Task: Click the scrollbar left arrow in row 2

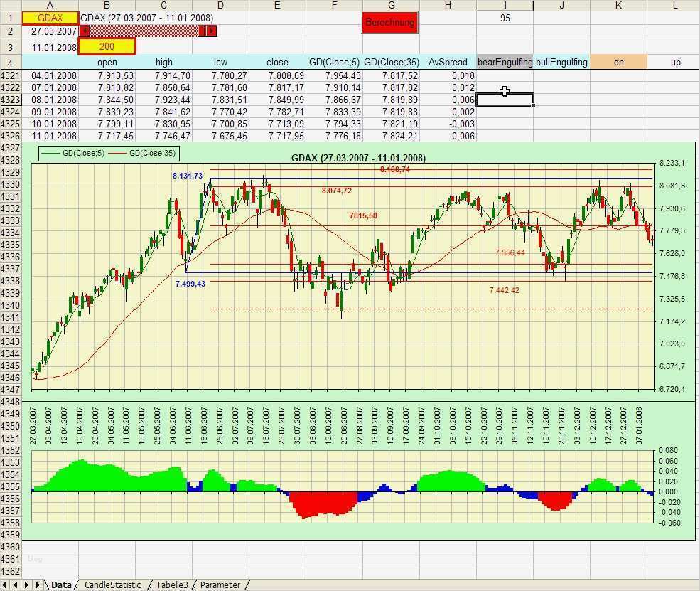Action: pyautogui.click(x=85, y=31)
